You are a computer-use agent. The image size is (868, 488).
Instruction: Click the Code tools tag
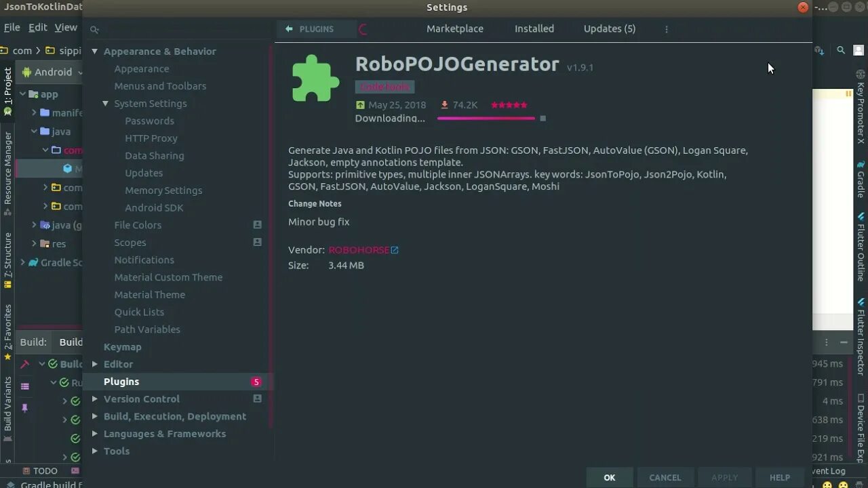tap(384, 87)
